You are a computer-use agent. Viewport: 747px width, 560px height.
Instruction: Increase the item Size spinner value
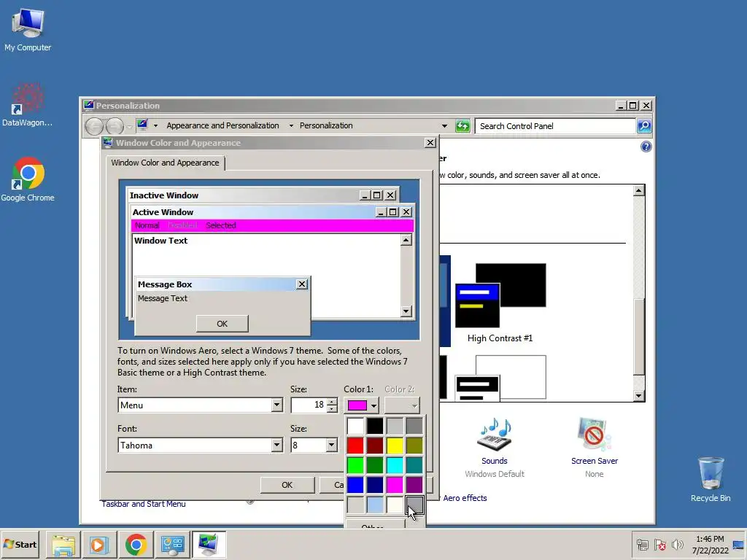click(333, 402)
